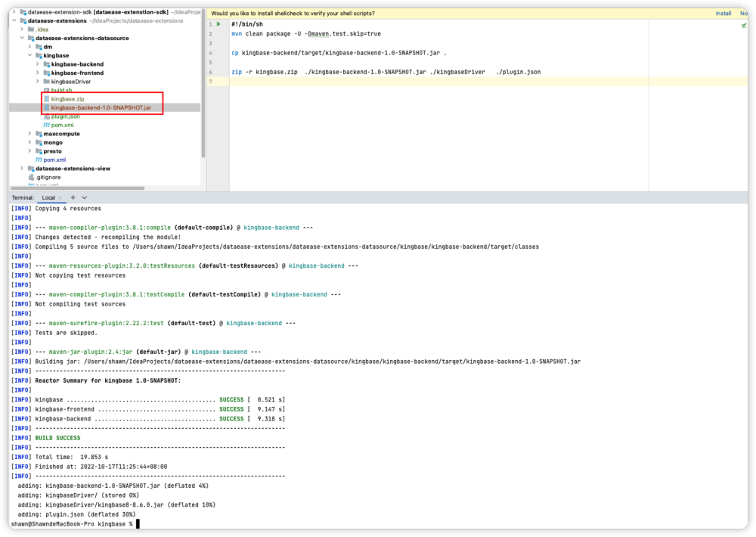This screenshot has height=537, width=756.
Task: Click the mongo module folder icon
Action: click(x=39, y=142)
